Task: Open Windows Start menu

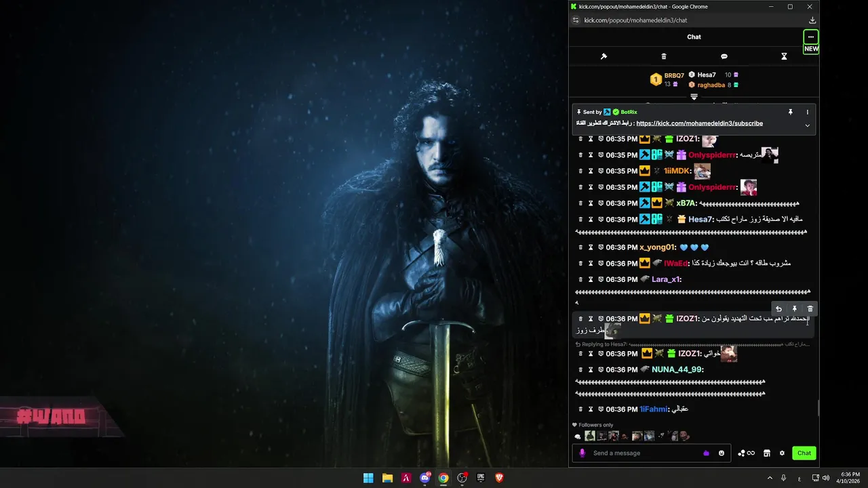Action: (368, 478)
